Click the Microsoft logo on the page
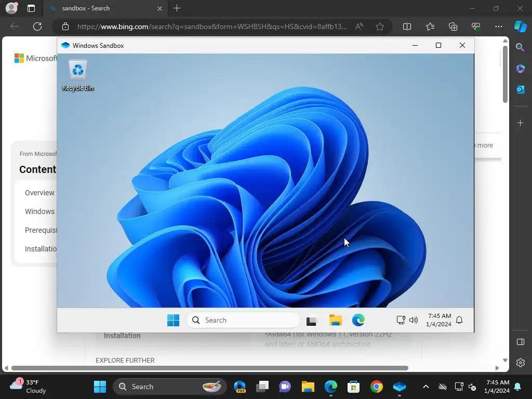532x399 pixels. pyautogui.click(x=36, y=58)
